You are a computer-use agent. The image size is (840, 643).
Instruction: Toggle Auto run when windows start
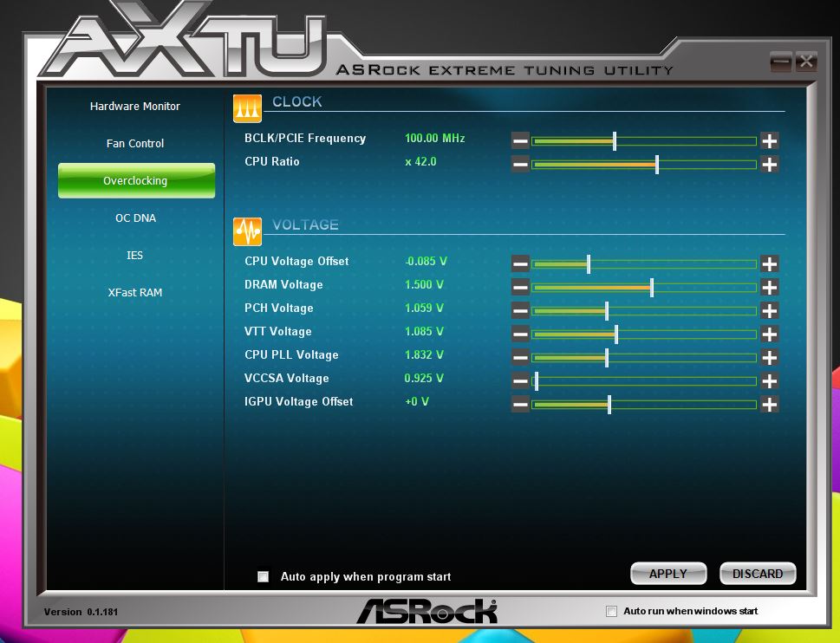point(611,612)
